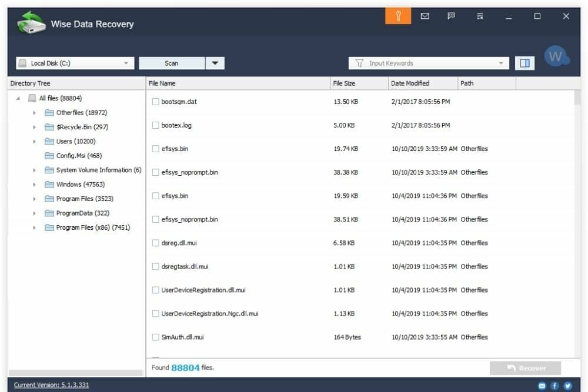Open the Current Version 5.1.3.331 link
Screen dimensions: 588x392
(51, 385)
